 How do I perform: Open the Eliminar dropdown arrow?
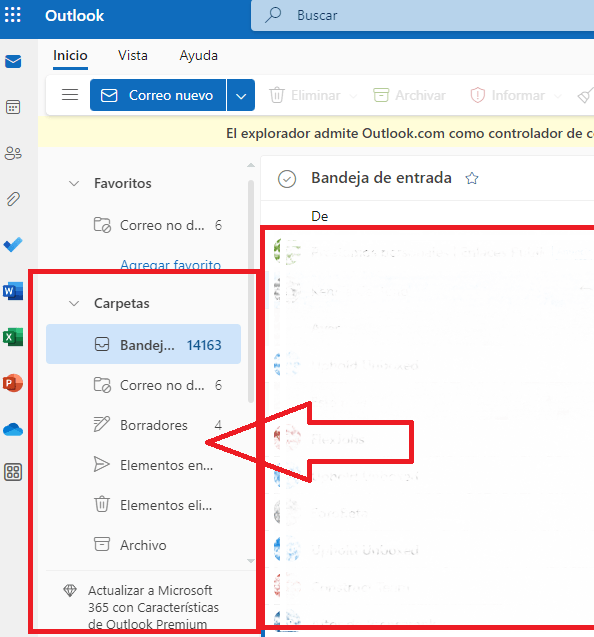click(x=353, y=96)
